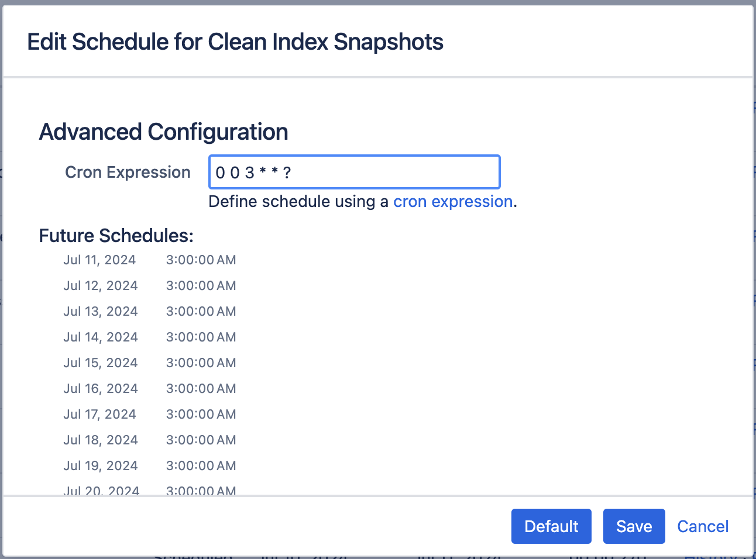Select the Jul 12, 2024 schedule date
The image size is (756, 559).
pos(101,286)
